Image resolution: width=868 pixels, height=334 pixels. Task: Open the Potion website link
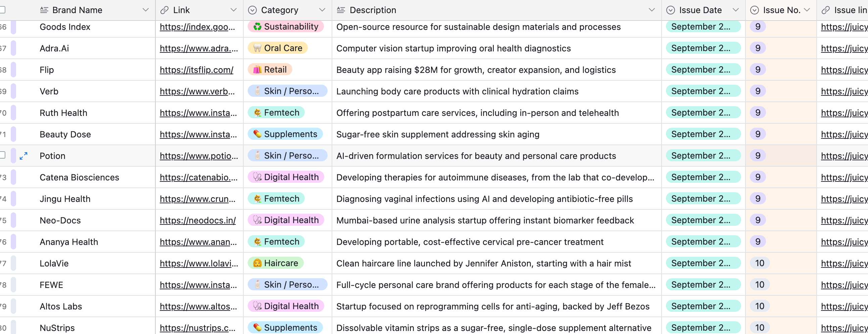199,156
